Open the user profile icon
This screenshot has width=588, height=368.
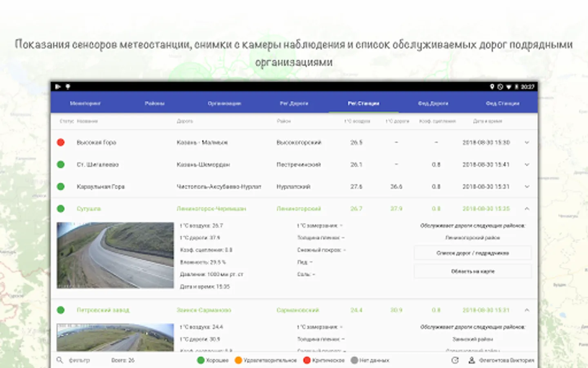[x=472, y=360]
